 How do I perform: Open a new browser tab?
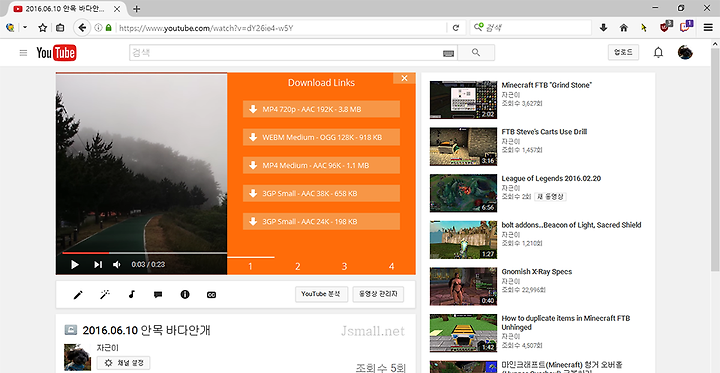coord(136,9)
